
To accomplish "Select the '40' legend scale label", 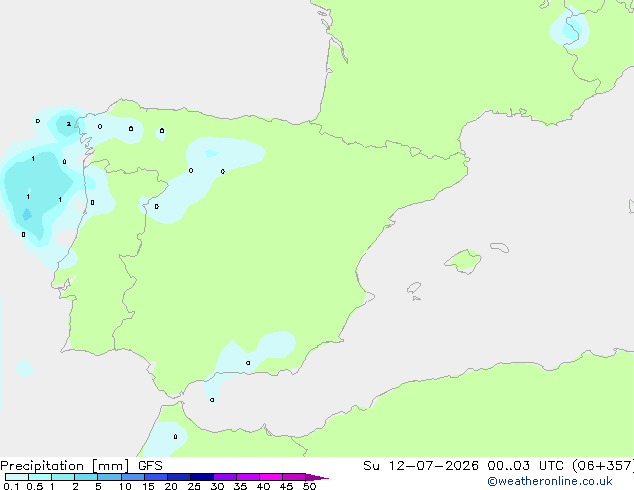I will pyautogui.click(x=263, y=486).
